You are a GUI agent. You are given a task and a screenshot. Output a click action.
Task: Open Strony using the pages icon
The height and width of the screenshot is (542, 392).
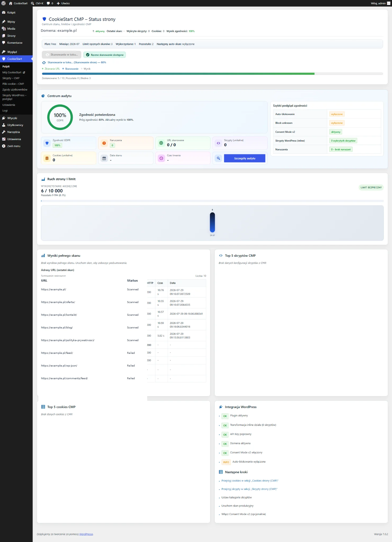coord(4,36)
